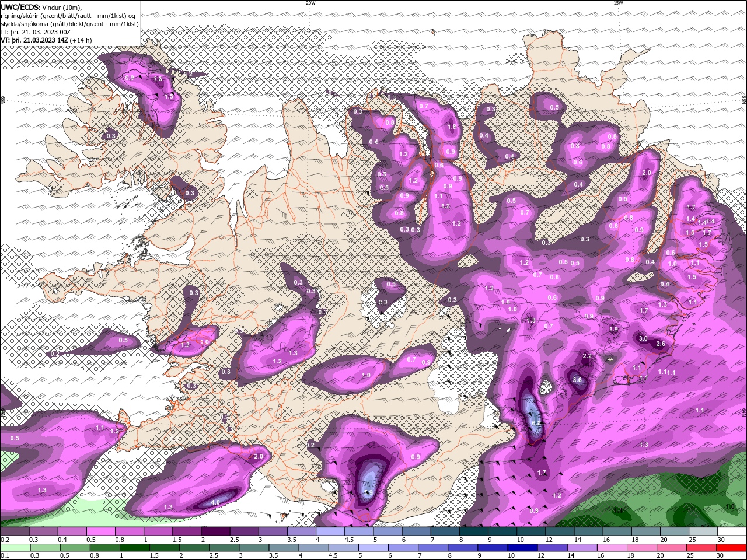The height and width of the screenshot is (560, 747).
Task: Select the dark mauve 0.2–0.3 swatch, upper legend
Action: [x=15, y=531]
